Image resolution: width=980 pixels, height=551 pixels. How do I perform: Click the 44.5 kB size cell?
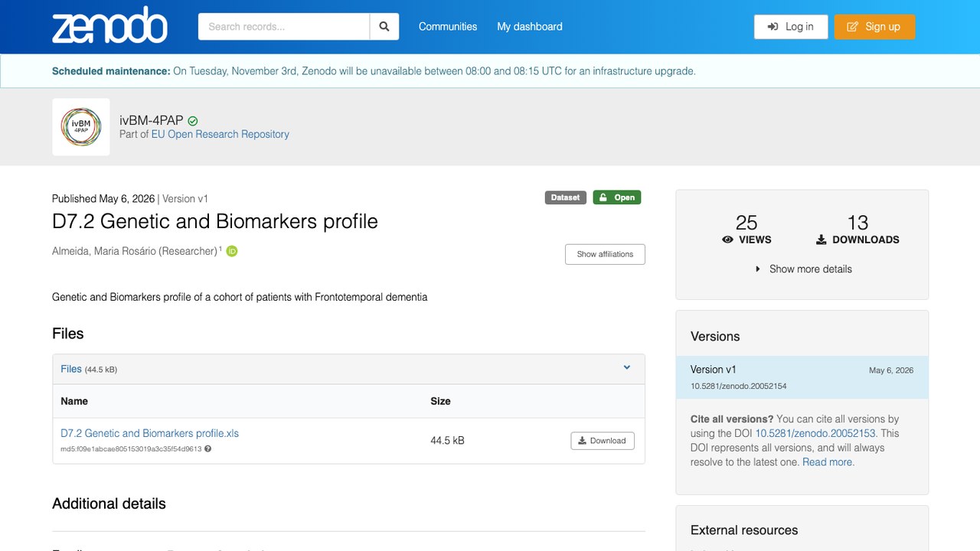(x=447, y=441)
